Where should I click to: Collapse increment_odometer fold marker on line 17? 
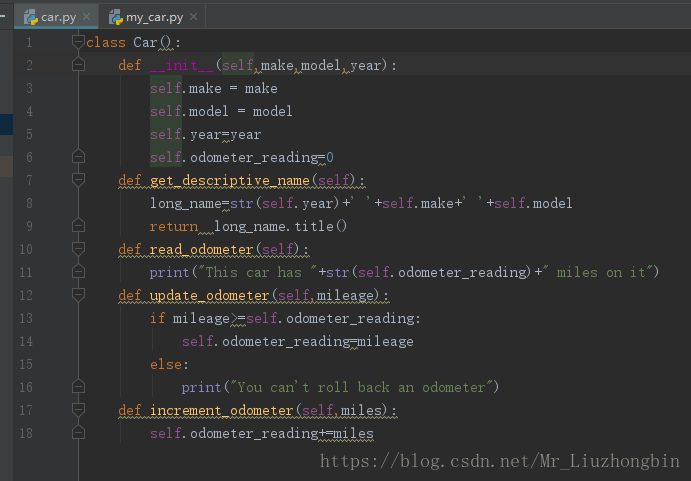pyautogui.click(x=78, y=410)
